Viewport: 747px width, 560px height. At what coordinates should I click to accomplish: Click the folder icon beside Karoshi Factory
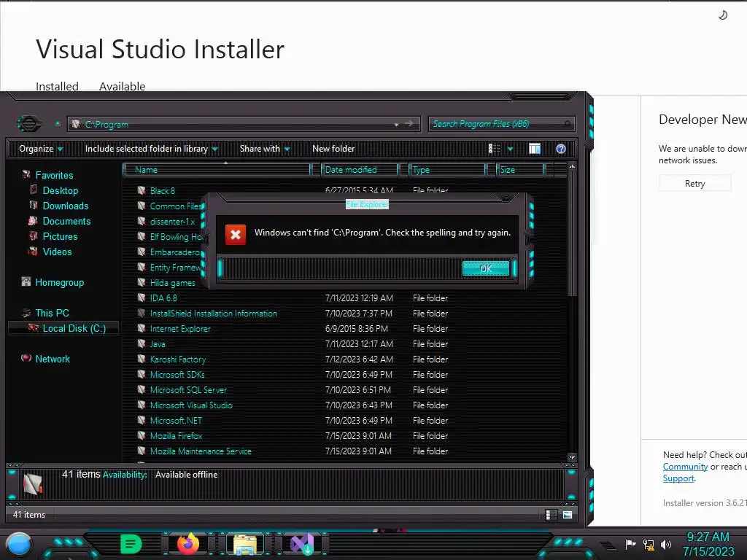(x=142, y=359)
